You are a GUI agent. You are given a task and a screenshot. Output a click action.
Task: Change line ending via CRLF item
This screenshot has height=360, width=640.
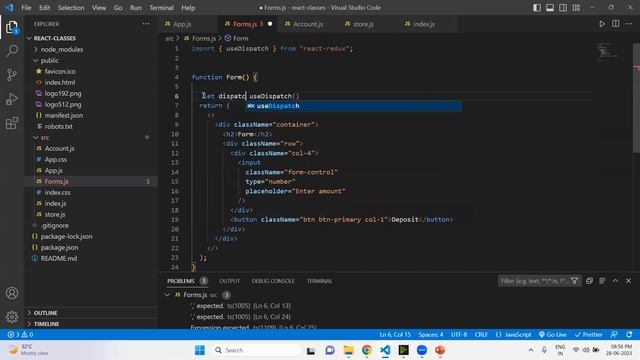(x=481, y=334)
